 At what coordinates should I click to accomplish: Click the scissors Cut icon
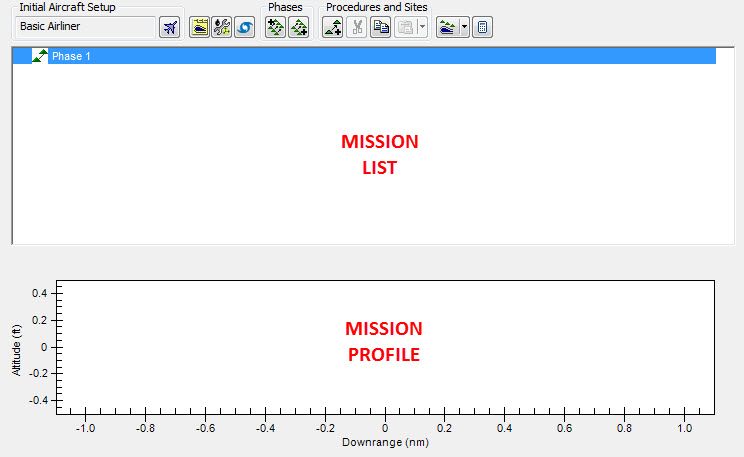[356, 27]
